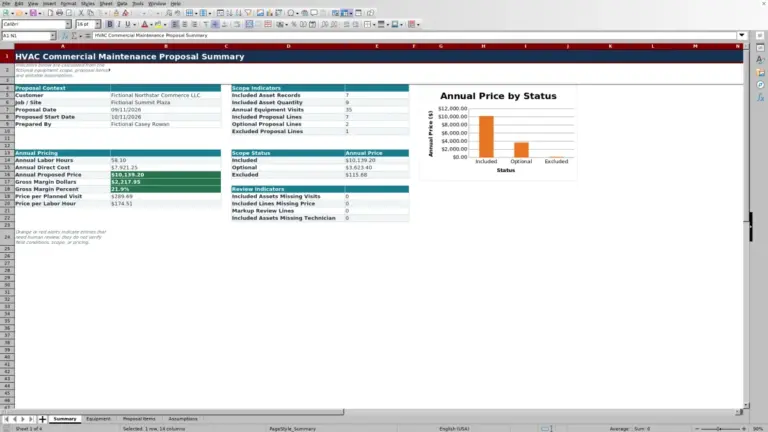The width and height of the screenshot is (768, 432).
Task: Open the Data menu
Action: point(122,3)
